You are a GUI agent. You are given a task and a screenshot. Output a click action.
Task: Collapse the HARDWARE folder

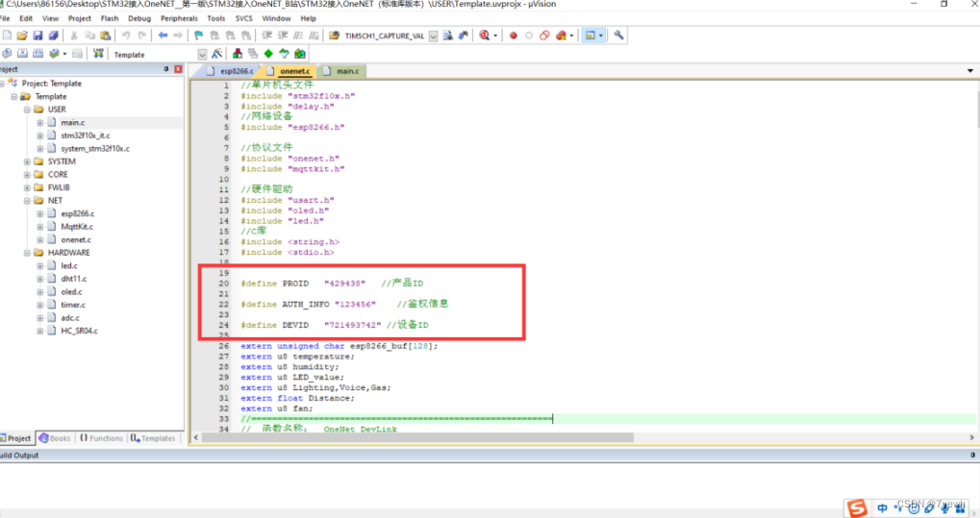[27, 253]
